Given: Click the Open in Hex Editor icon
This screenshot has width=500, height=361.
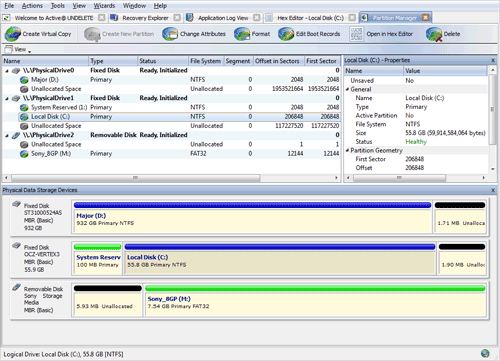Looking at the screenshot, I should click(356, 34).
